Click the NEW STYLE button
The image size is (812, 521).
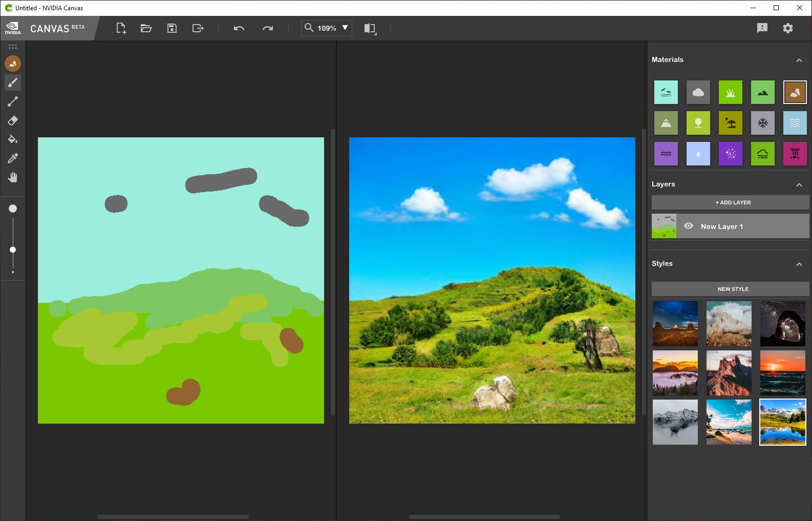731,289
